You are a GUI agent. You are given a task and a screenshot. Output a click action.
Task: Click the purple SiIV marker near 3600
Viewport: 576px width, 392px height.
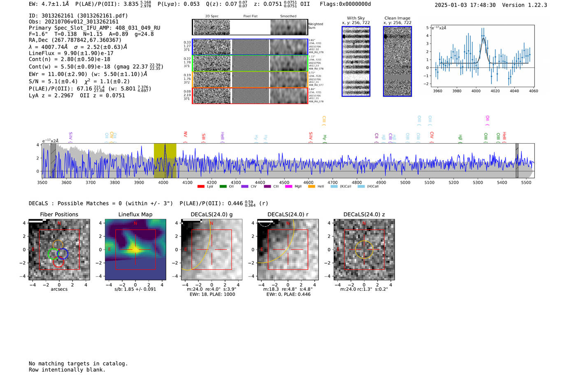70,138
